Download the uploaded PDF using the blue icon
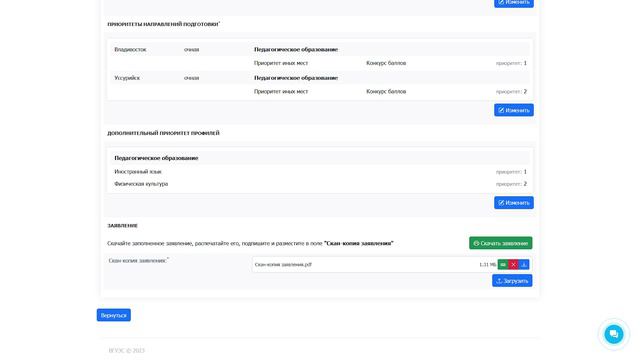The height and width of the screenshot is (360, 640). [x=524, y=264]
